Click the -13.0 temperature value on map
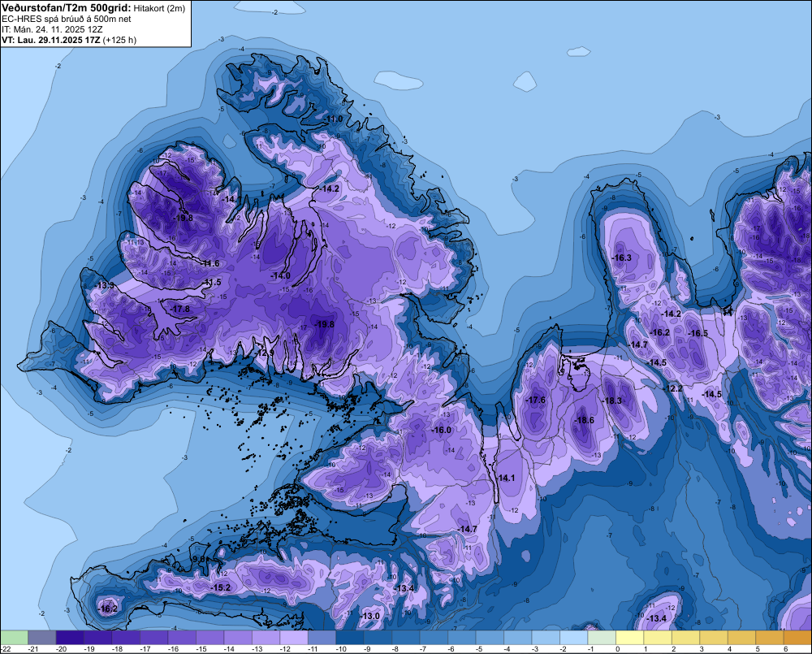Viewport: 812px width, 654px height. tap(369, 616)
